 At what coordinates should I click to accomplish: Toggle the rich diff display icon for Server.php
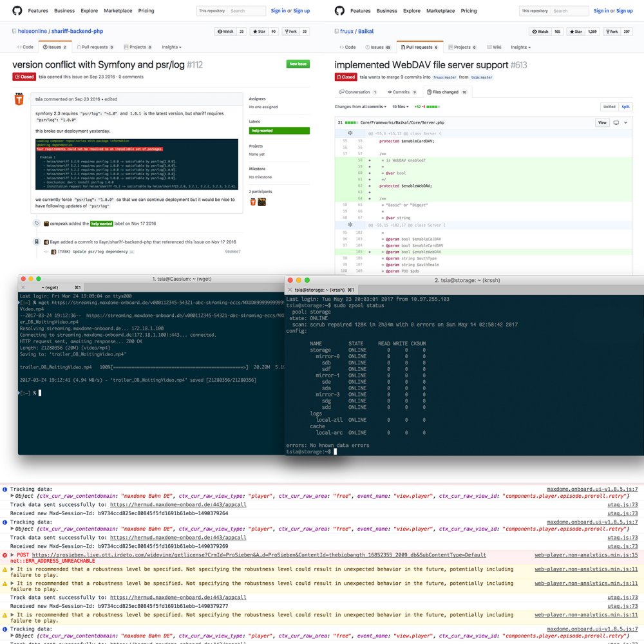click(x=616, y=122)
